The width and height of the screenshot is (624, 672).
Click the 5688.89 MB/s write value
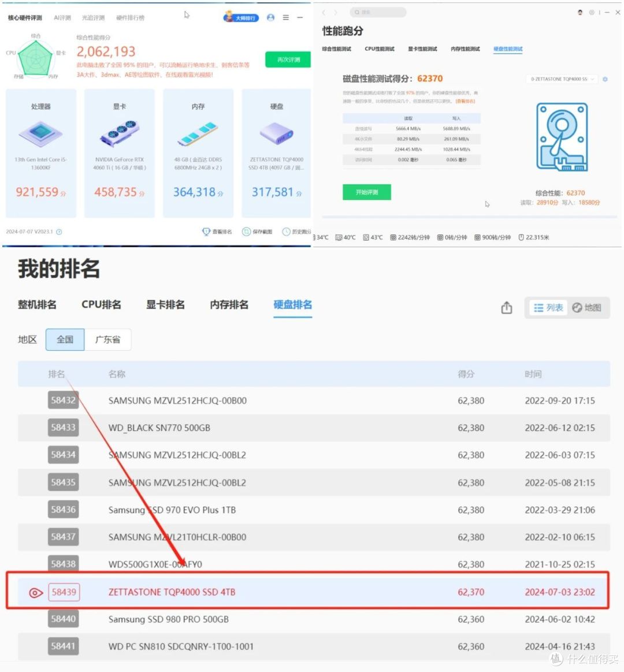(456, 129)
